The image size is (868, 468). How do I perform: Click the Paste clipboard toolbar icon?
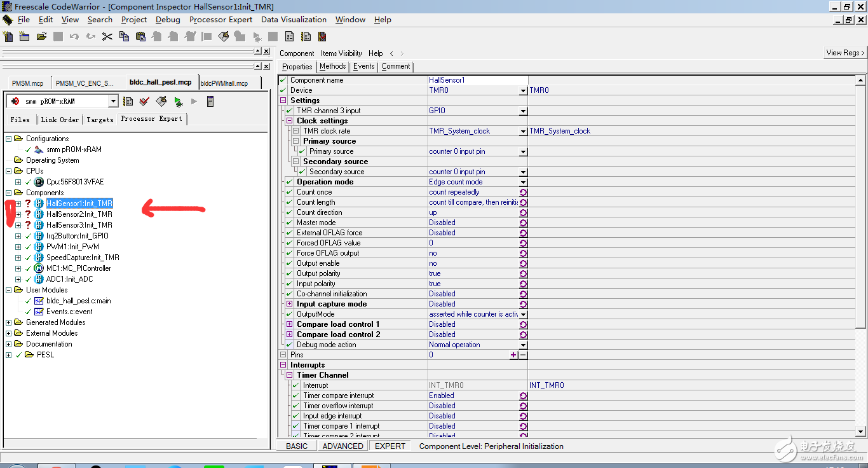point(141,36)
